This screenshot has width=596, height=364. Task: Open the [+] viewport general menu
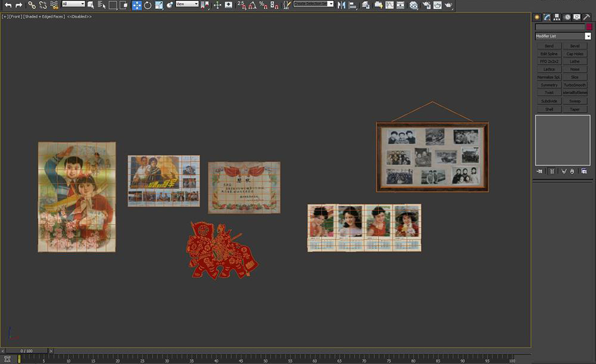click(5, 17)
